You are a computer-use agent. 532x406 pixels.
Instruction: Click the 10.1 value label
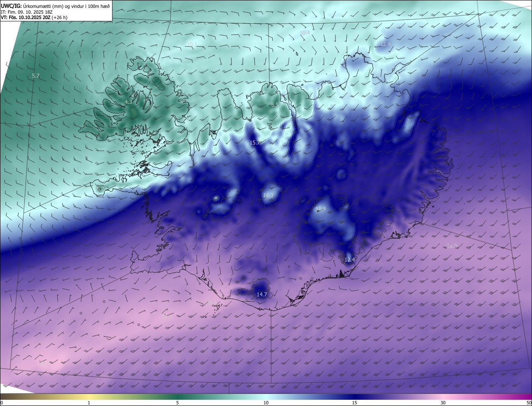(x=192, y=44)
